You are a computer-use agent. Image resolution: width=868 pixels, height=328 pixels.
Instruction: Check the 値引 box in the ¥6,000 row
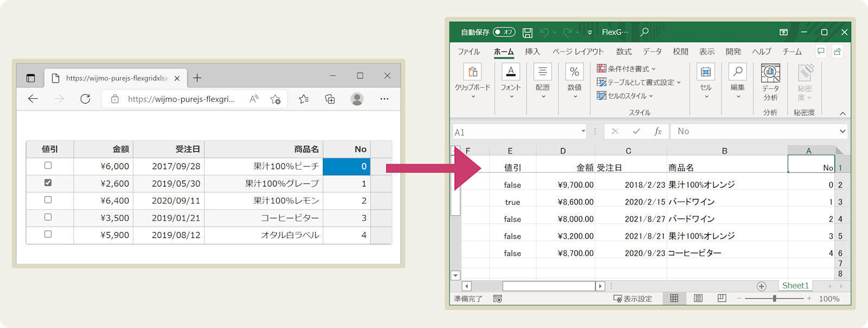coord(48,165)
